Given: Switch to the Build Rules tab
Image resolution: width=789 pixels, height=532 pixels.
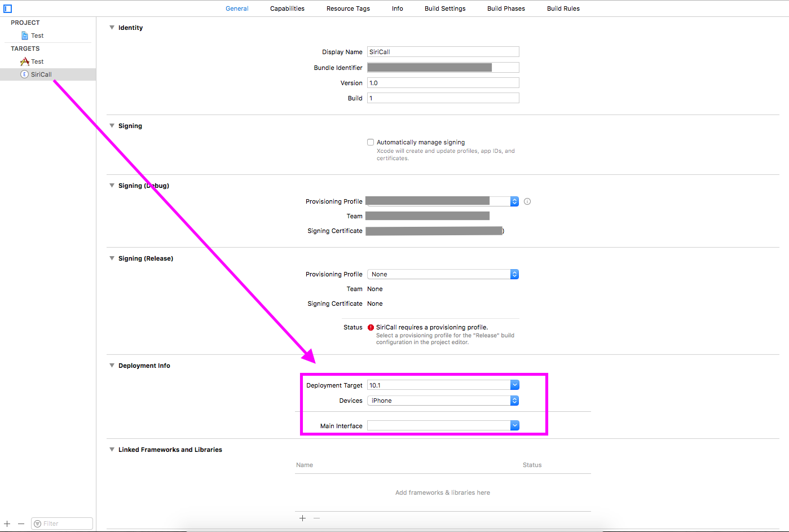Looking at the screenshot, I should pyautogui.click(x=563, y=8).
